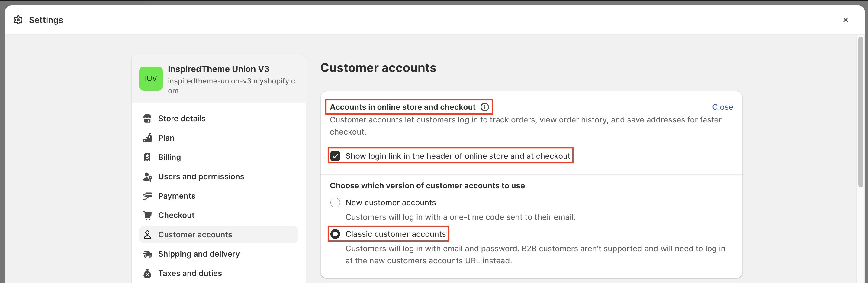The width and height of the screenshot is (868, 283).
Task: Go to Shipping and delivery settings
Action: 199,254
